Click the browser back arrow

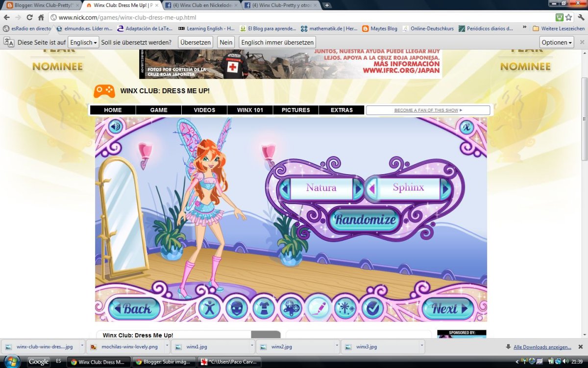click(x=7, y=17)
